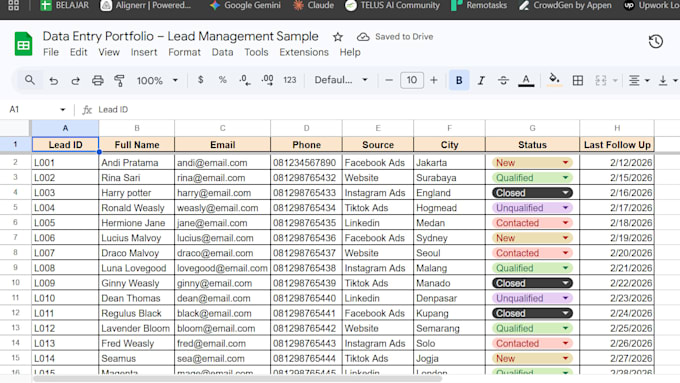Open the text color picker
680x383 pixels.
tap(526, 80)
